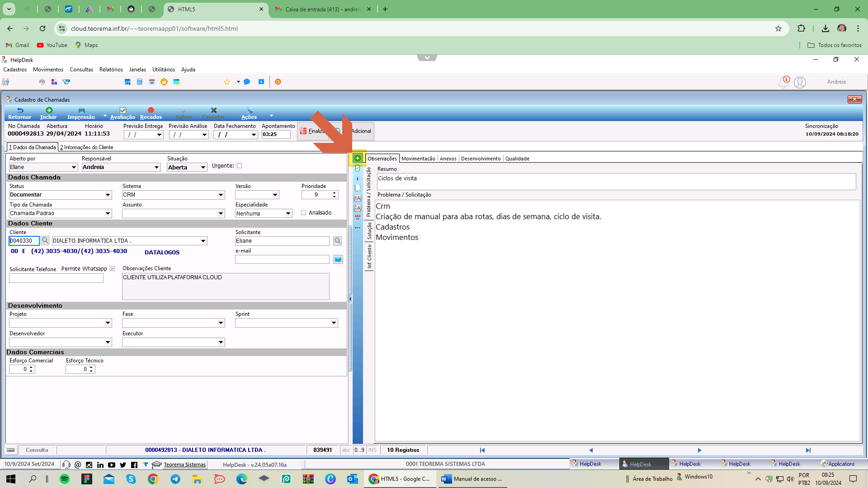The height and width of the screenshot is (488, 868).
Task: Click the Incluir green plus toolbar icon
Action: click(49, 110)
